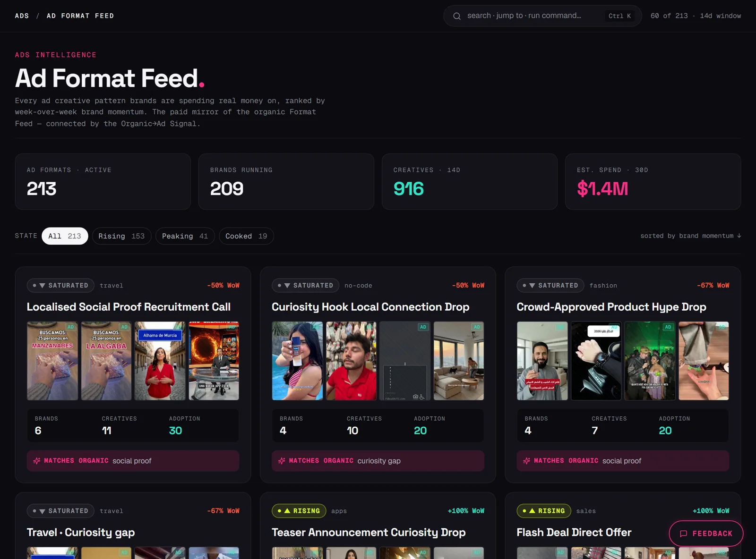Click the Rising up-triangle on Flash Deal card

pyautogui.click(x=532, y=511)
